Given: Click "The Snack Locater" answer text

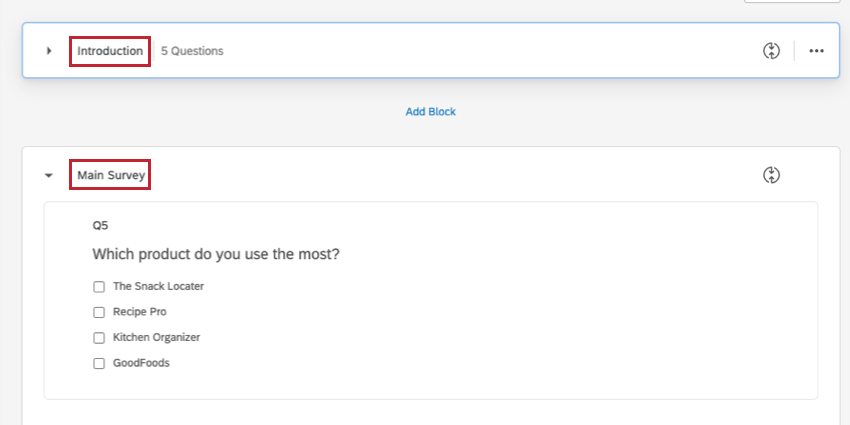Looking at the screenshot, I should click(158, 286).
